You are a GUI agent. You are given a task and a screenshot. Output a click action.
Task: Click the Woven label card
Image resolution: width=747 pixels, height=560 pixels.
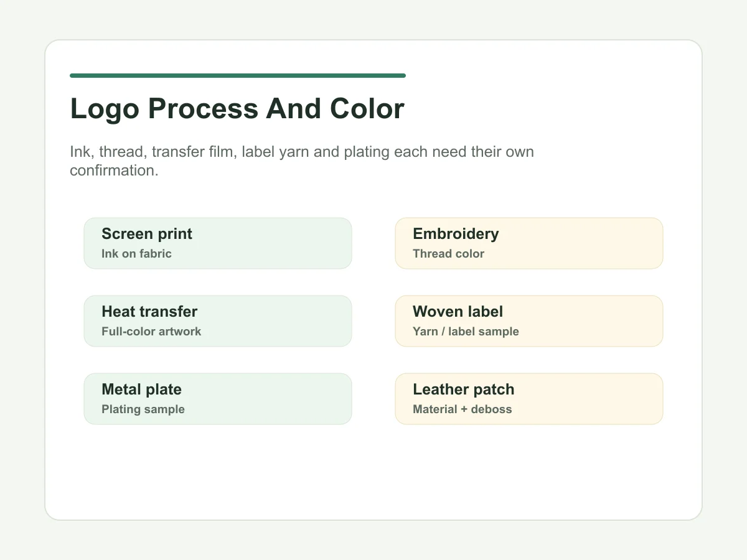529,321
